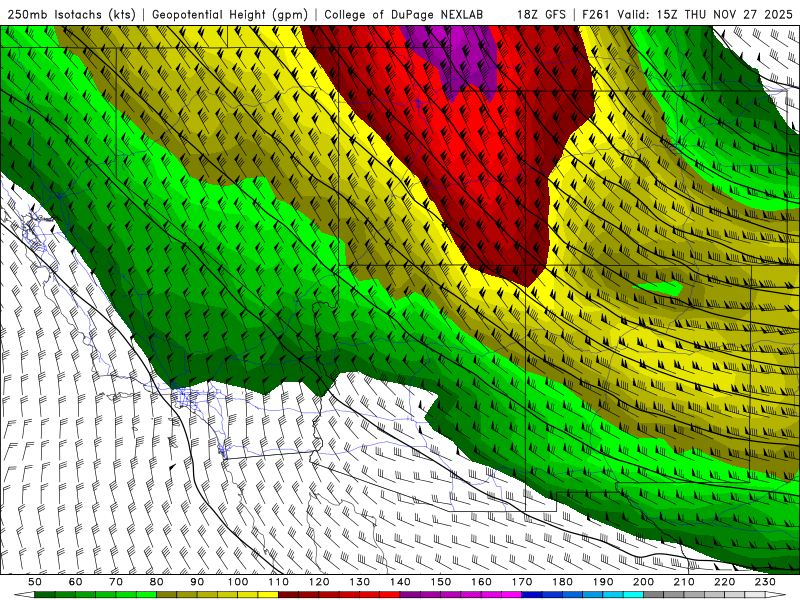Screen dimensions: 800x600
Task: Select the "Valid: 15Z THU NOV 27 2025" text
Action: [x=705, y=14]
